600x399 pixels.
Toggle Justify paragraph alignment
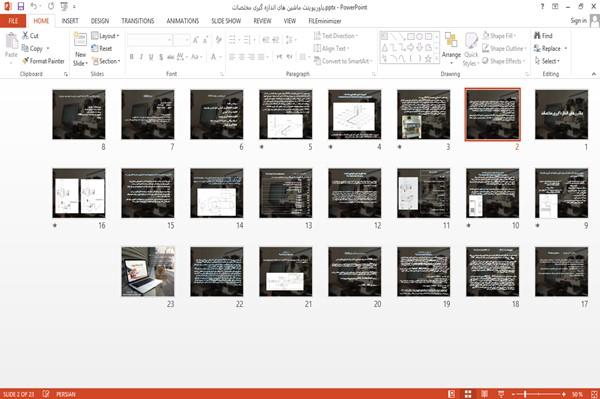(261, 57)
